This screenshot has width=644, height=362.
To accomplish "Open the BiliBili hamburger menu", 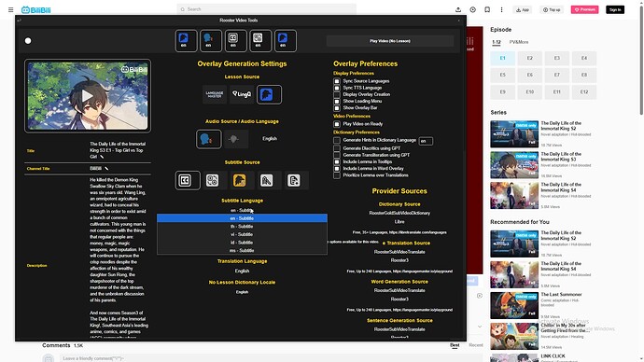I will point(10,9).
